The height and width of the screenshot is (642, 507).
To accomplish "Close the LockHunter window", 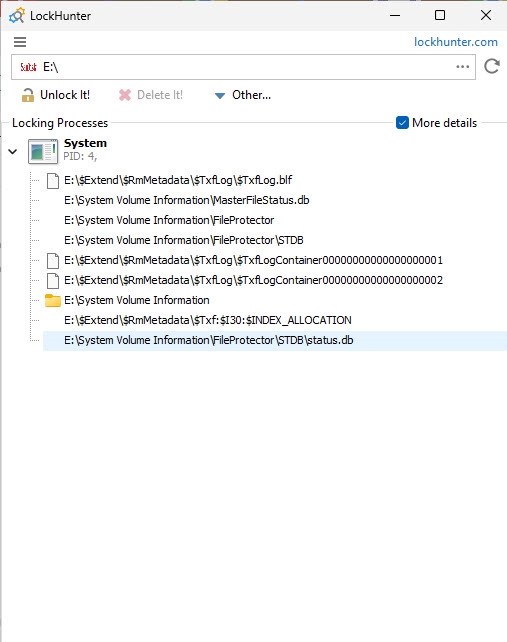I will point(486,16).
